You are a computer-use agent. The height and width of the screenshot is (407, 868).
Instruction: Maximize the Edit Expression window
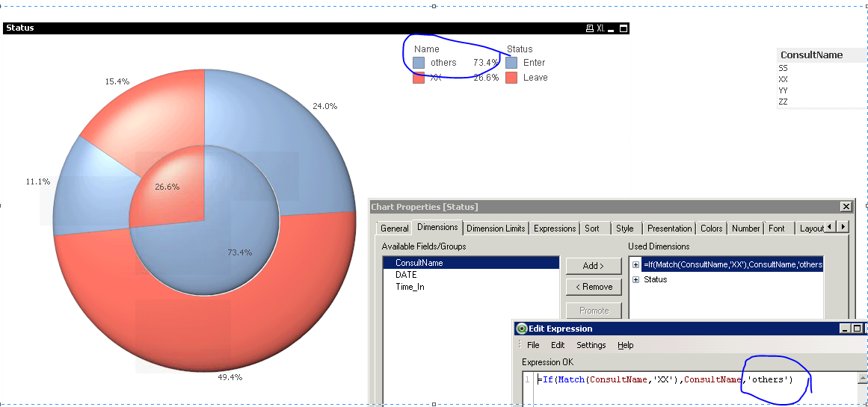coord(857,329)
